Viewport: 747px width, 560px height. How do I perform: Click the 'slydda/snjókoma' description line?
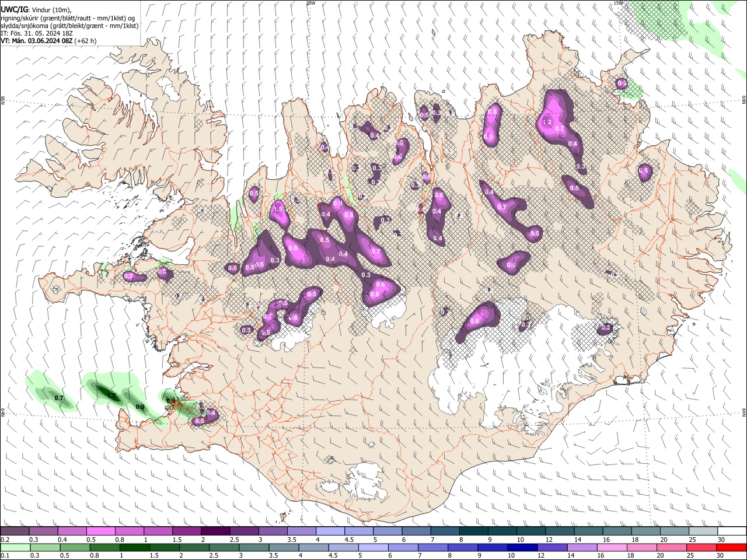click(x=69, y=25)
